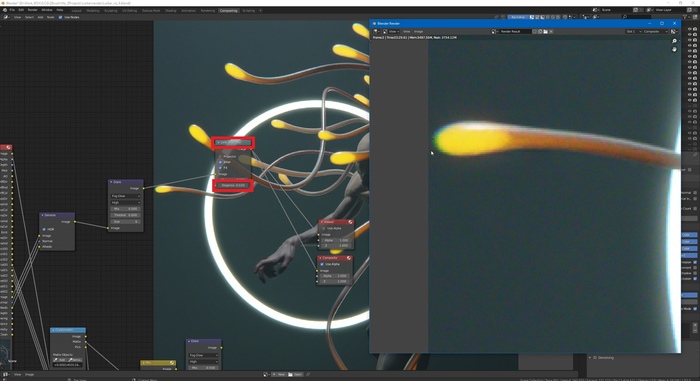This screenshot has height=381, width=700.
Task: Click the Size field on upper Glare node
Action: (125, 221)
